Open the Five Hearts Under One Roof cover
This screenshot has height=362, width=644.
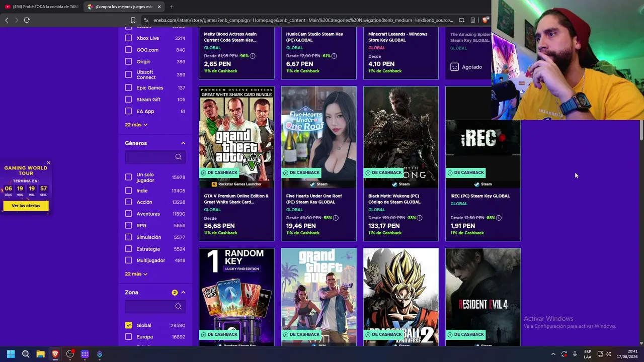click(318, 137)
